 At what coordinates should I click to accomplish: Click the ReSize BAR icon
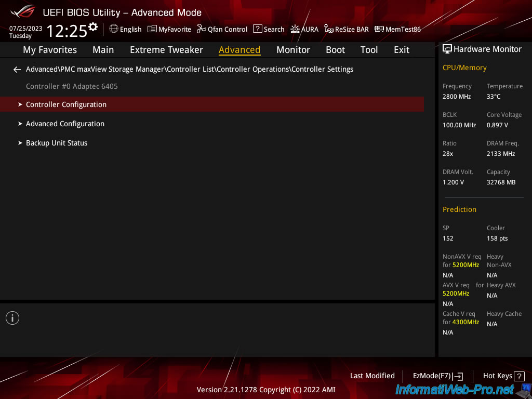[x=329, y=29]
